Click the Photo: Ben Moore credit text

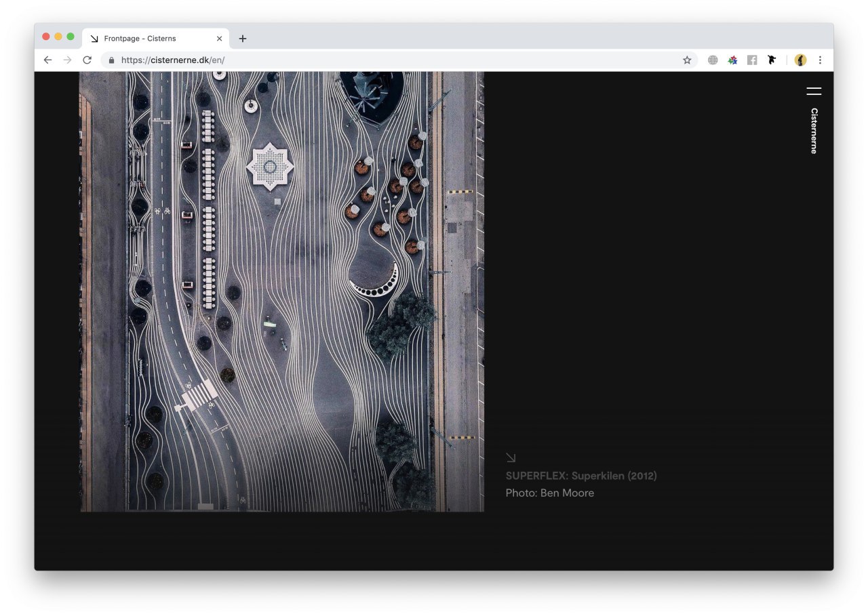[x=550, y=493]
